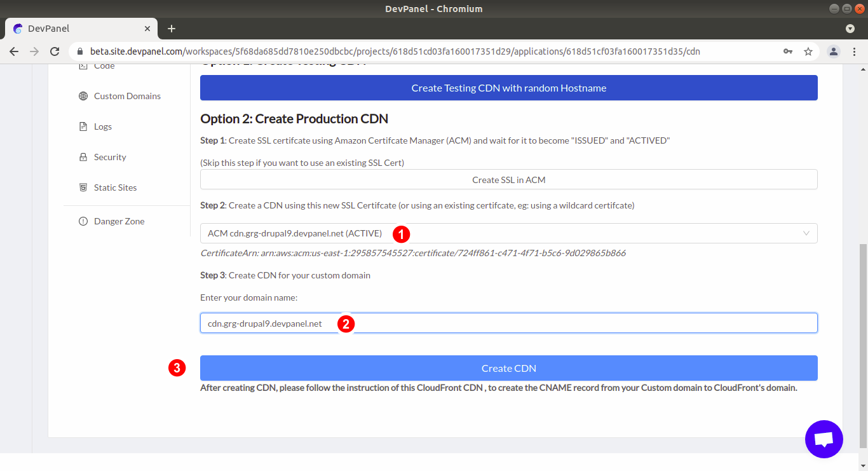
Task: Open a new browser tab
Action: point(171,29)
